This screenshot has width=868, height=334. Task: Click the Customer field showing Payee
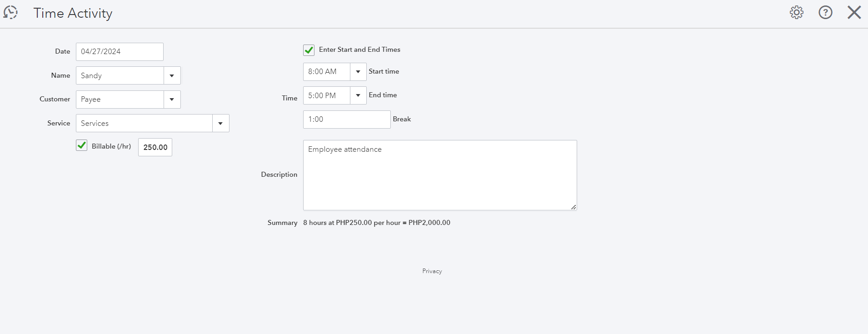[120, 100]
